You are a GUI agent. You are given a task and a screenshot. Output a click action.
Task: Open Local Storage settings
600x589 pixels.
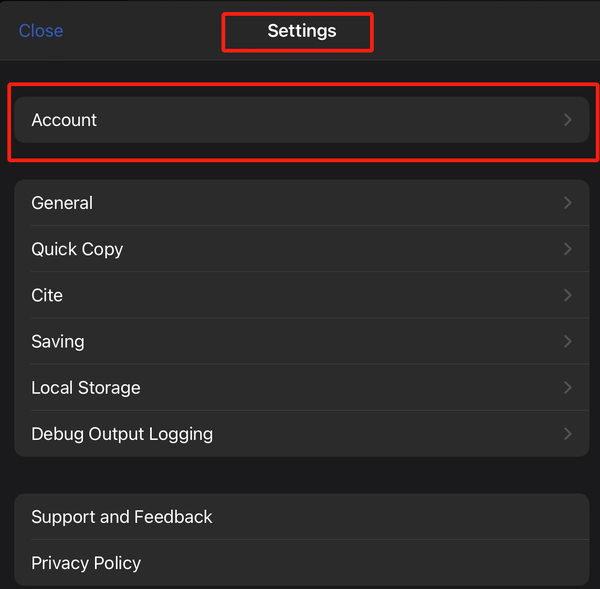(x=302, y=388)
